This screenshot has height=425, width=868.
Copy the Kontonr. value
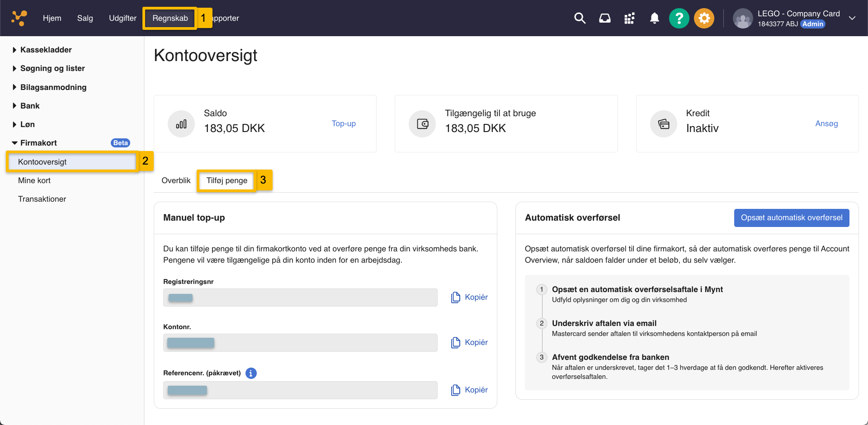(469, 342)
